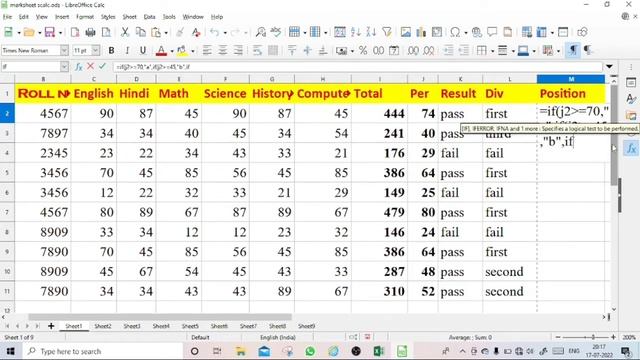This screenshot has width=640, height=360.
Task: Open the Insert menu
Action: coord(62,17)
